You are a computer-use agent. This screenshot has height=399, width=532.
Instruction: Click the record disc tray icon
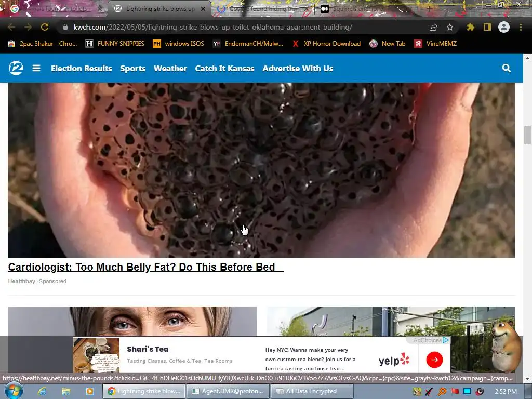[480, 392]
